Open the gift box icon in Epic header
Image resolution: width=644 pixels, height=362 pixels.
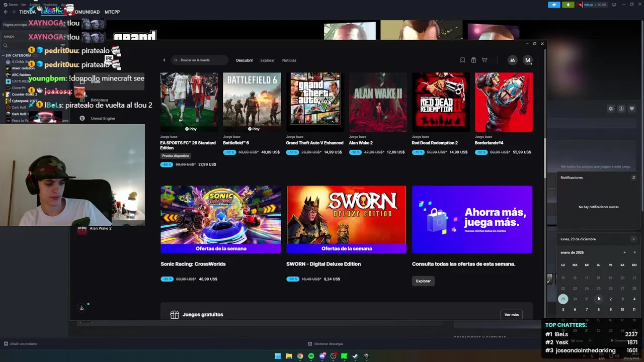pos(473,60)
